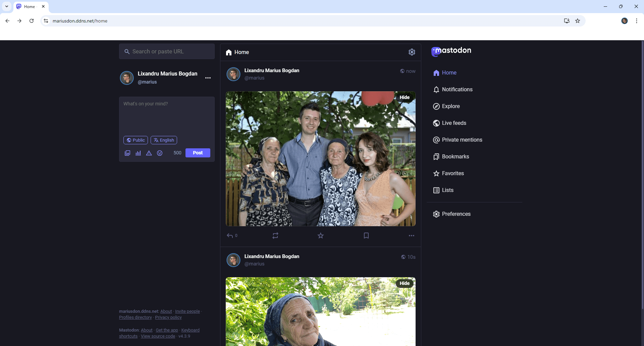Screen dimensions: 644x346
Task: Add image attachment in compose box
Action: (x=127, y=153)
